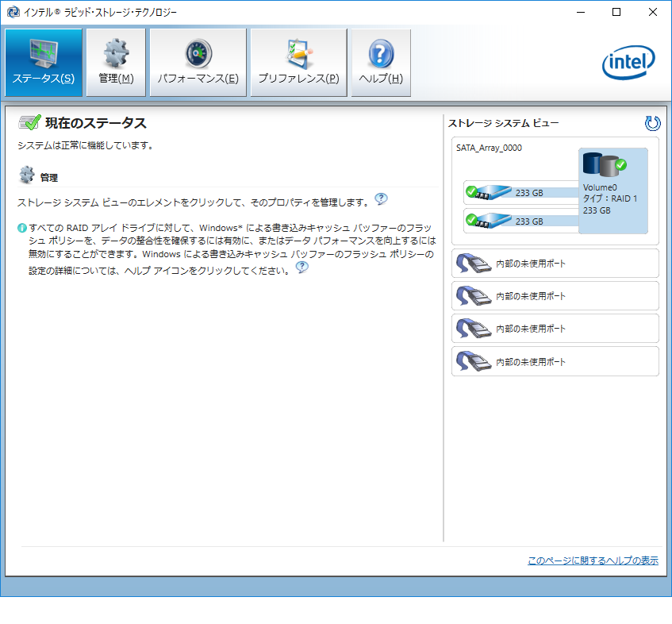The image size is (672, 624).
Task: Click the help bubble after the management description
Action: [381, 199]
